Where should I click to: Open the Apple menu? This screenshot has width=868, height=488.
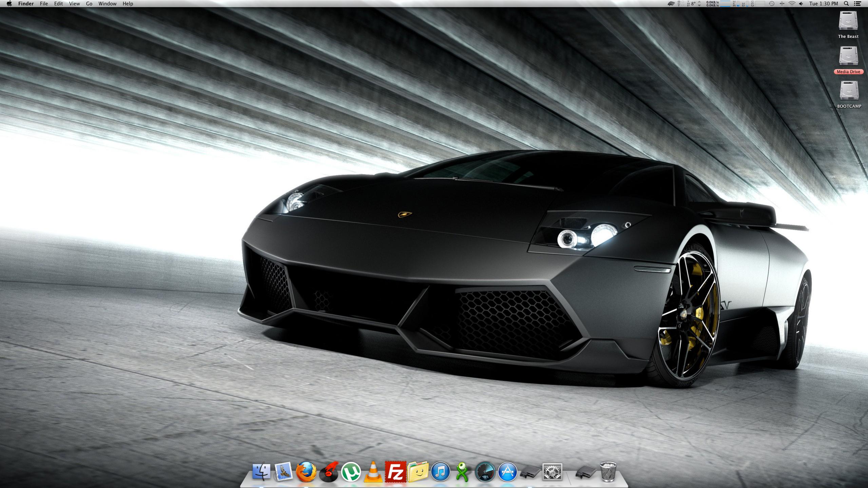click(9, 4)
